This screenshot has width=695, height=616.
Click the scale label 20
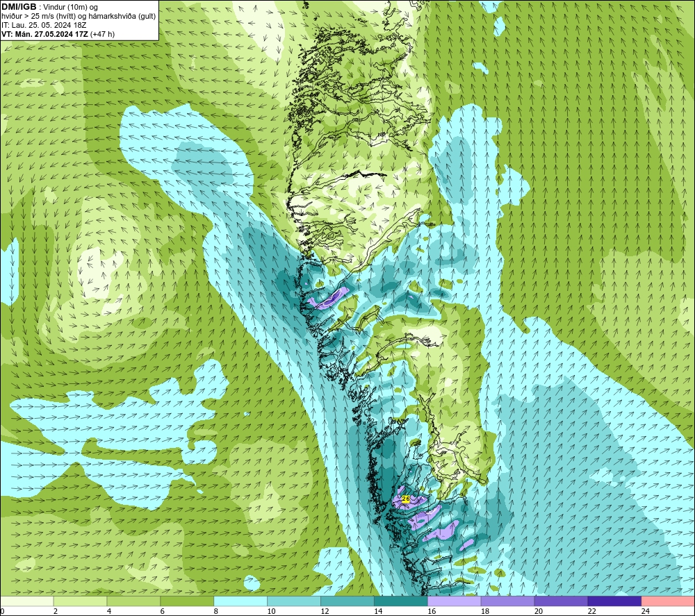pyautogui.click(x=539, y=611)
